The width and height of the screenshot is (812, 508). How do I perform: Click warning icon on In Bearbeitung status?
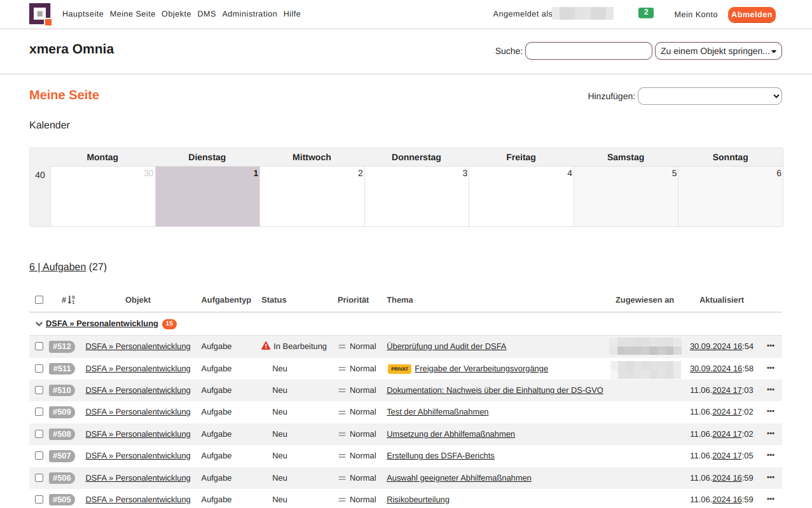[266, 347]
